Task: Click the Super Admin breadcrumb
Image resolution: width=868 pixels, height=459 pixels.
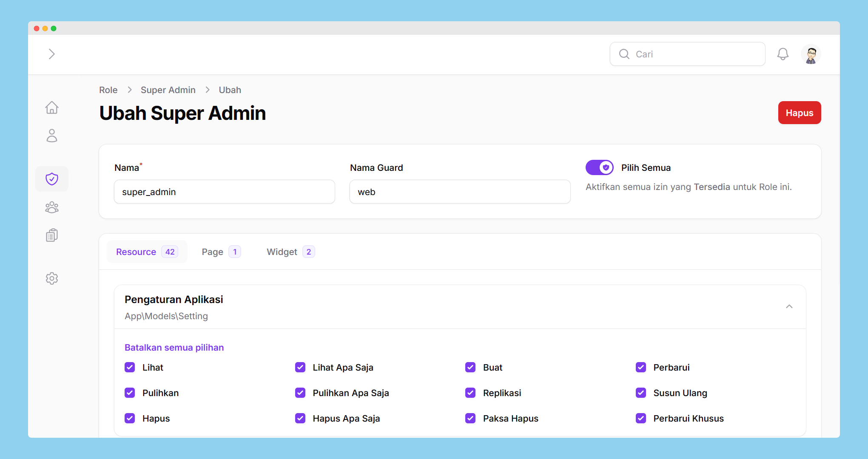Action: (168, 90)
